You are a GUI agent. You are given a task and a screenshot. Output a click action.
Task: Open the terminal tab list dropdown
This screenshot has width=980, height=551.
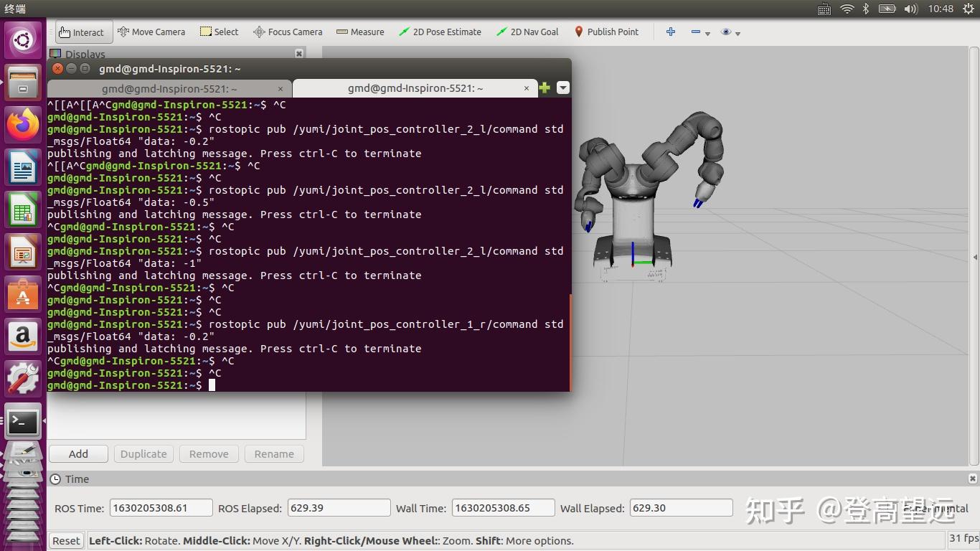tap(563, 88)
